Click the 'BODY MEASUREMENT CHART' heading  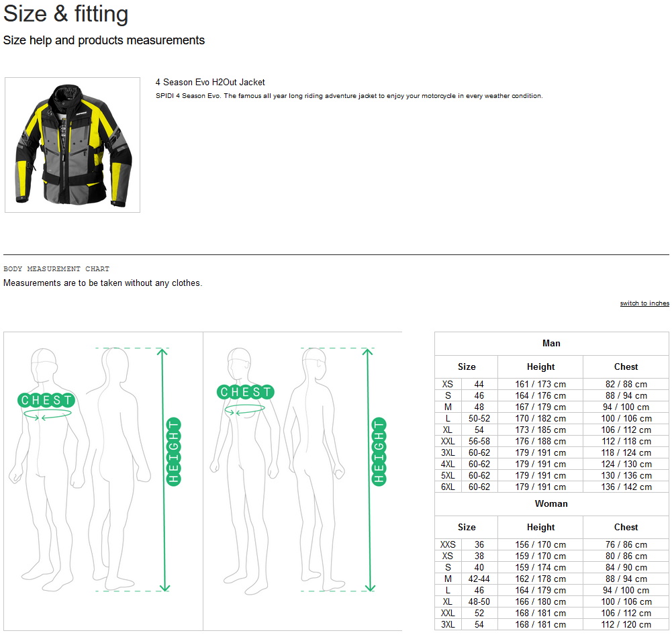(56, 269)
